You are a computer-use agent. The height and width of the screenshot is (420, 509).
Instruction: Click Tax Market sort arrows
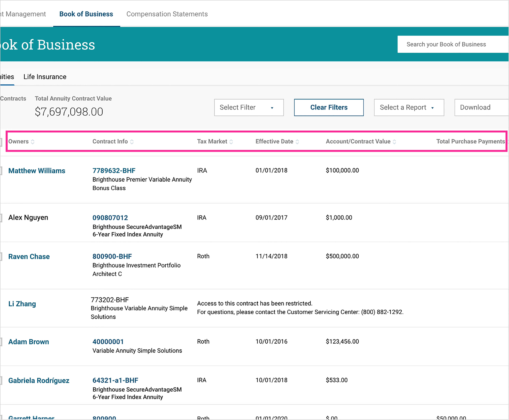(231, 142)
